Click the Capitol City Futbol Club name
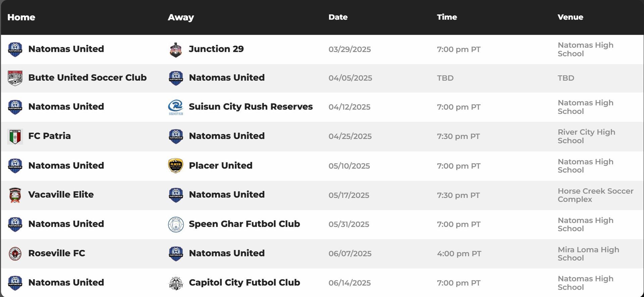The width and height of the screenshot is (644, 297). point(245,283)
